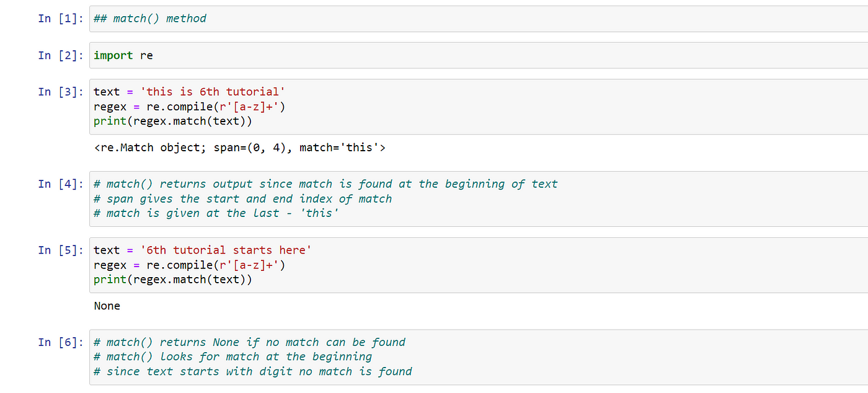Click the '6th tutorial starts here' text line
Screen dimensions: 868x393
(203, 250)
